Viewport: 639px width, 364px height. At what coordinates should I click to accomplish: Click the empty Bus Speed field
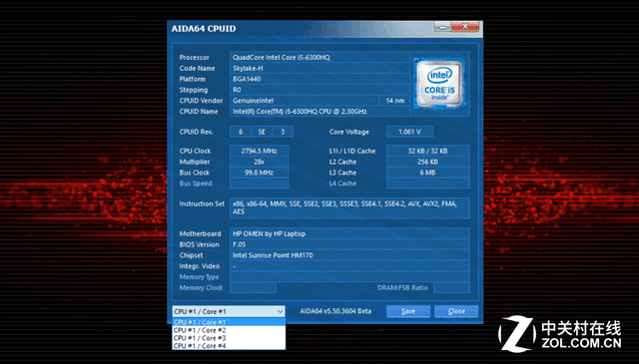260,183
